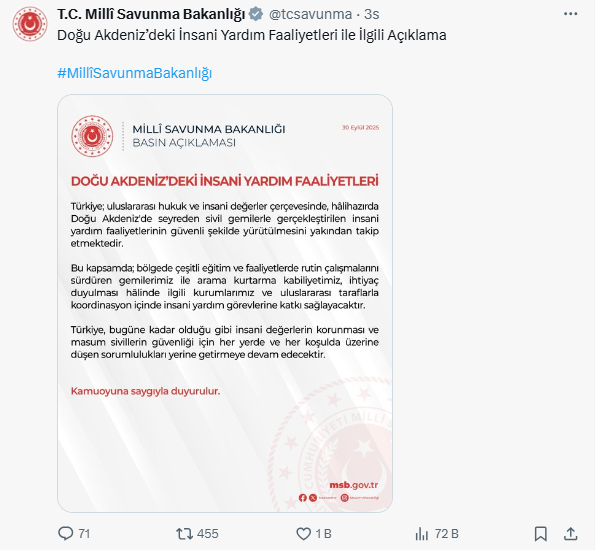This screenshot has width=597, height=550.
Task: Open the post timestamp 3s
Action: coord(371,14)
